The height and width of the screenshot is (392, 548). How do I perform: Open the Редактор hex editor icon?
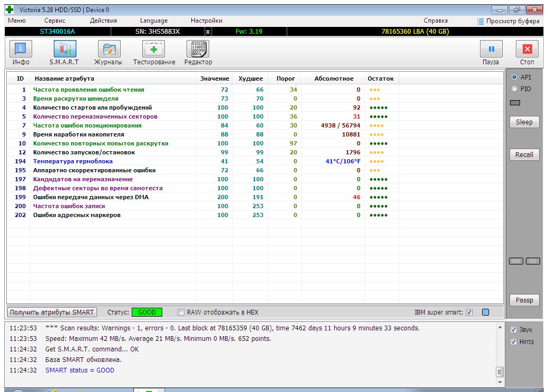click(198, 49)
